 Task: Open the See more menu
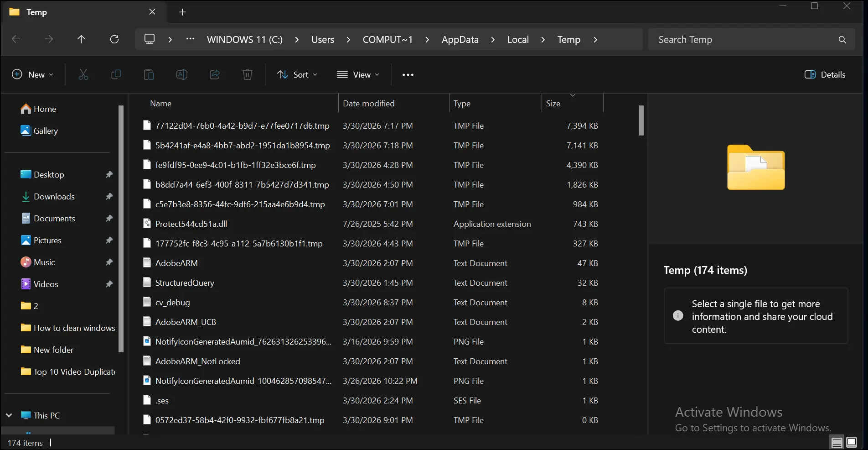click(407, 74)
